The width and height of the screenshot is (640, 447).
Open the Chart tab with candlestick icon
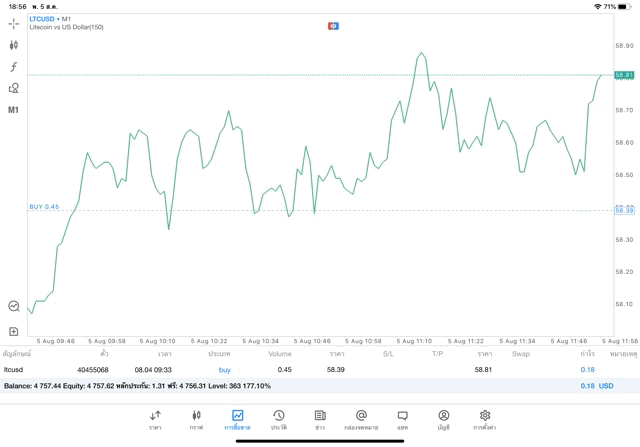tap(196, 420)
